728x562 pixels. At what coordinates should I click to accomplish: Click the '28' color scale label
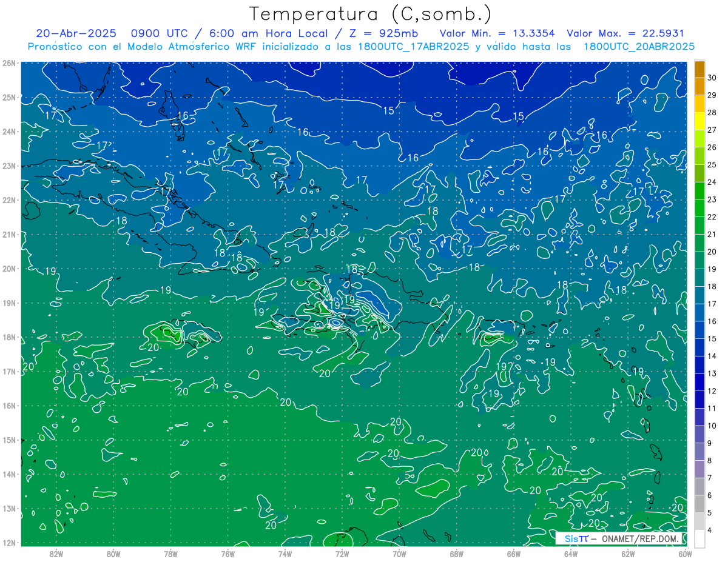pos(713,113)
